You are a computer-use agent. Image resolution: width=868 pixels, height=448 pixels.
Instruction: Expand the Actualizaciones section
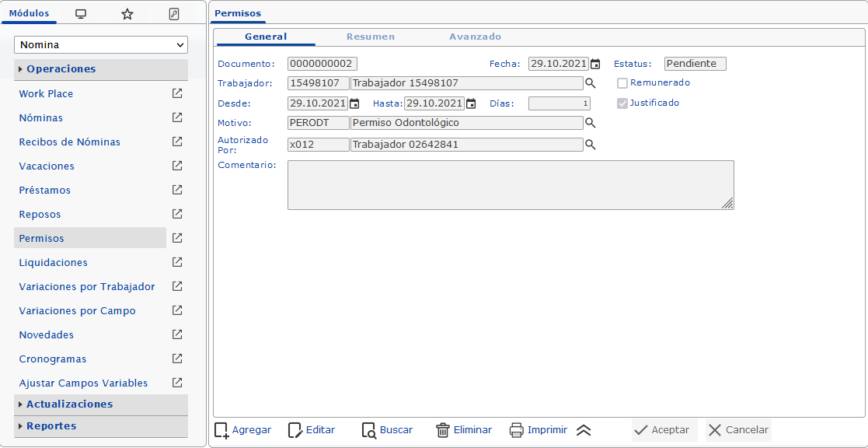click(x=101, y=404)
